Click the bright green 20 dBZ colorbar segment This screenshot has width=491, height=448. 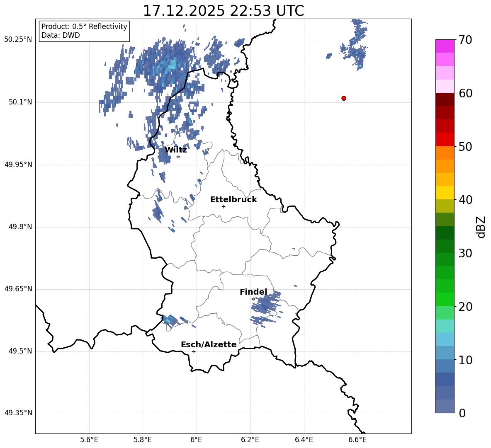tap(445, 299)
